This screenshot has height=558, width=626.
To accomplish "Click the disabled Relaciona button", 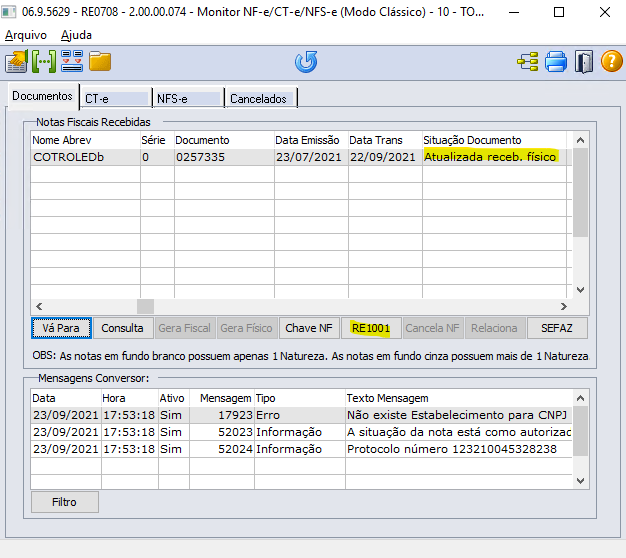I will click(494, 328).
